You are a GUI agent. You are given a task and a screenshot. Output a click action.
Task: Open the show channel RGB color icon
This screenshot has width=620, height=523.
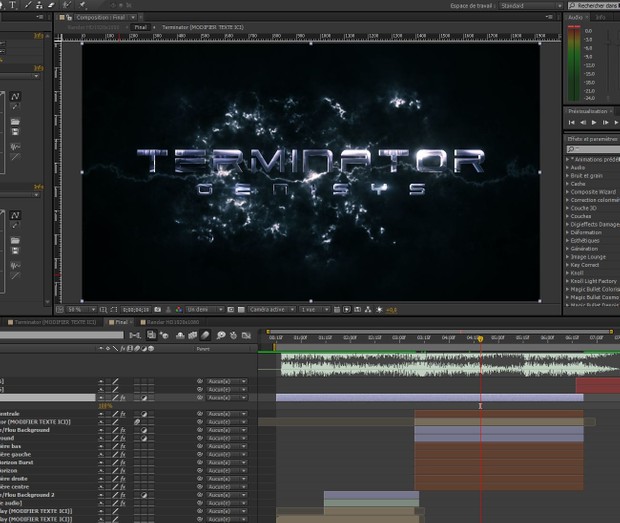(x=179, y=310)
